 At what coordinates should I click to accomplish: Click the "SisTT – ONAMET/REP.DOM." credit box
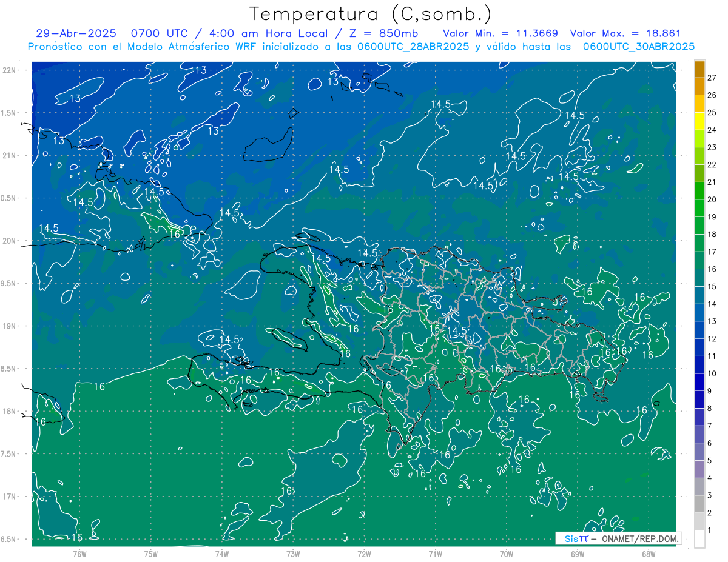pyautogui.click(x=618, y=538)
